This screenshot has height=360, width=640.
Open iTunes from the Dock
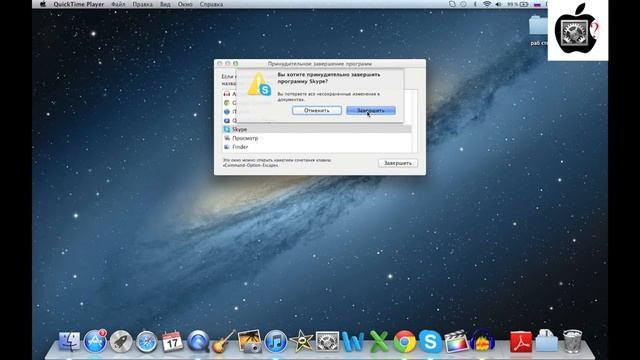coord(276,341)
